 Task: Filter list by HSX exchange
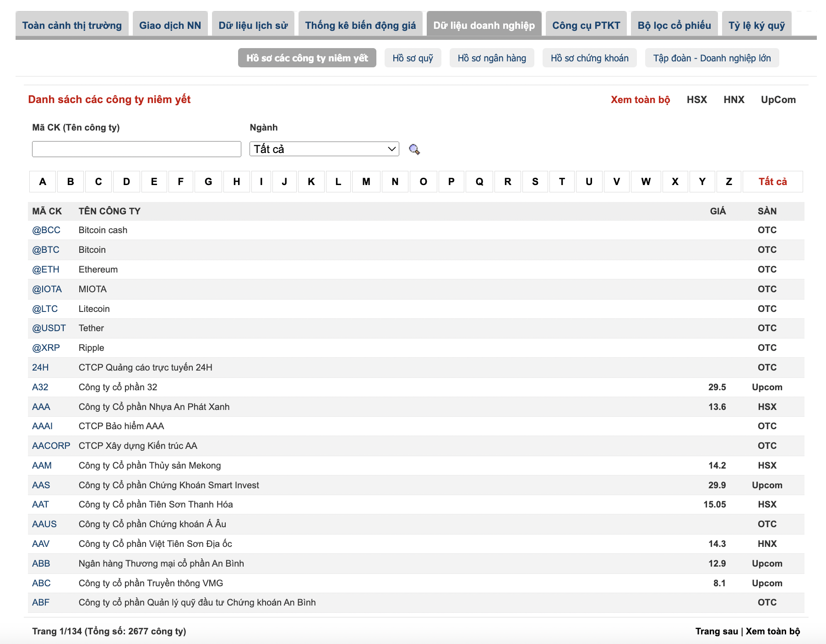point(697,99)
